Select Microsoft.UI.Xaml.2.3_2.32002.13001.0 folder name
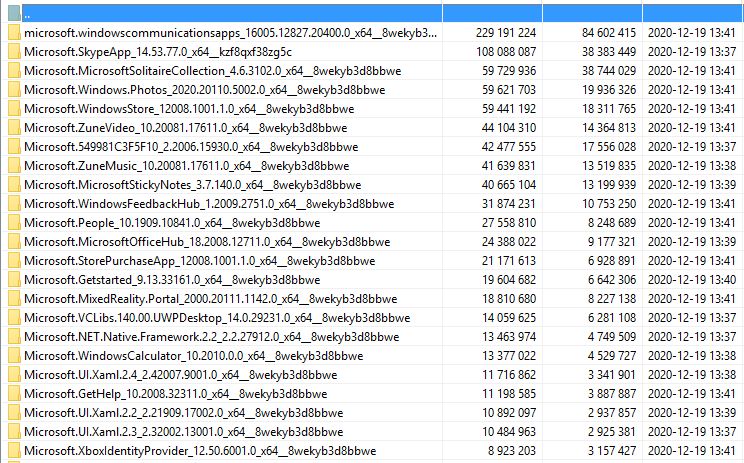 pos(184,432)
